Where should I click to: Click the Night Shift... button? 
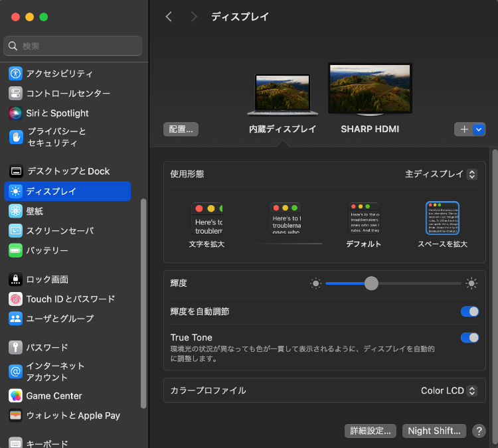coord(434,431)
